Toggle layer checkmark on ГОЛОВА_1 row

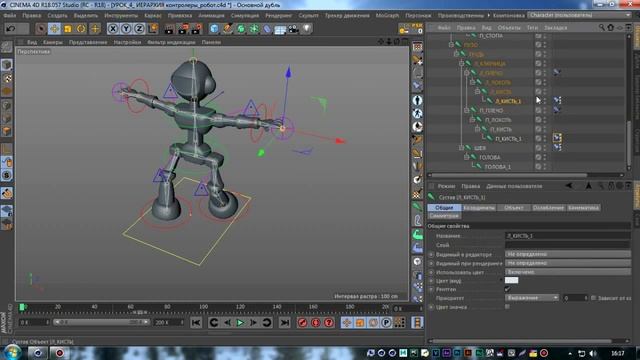[538, 167]
